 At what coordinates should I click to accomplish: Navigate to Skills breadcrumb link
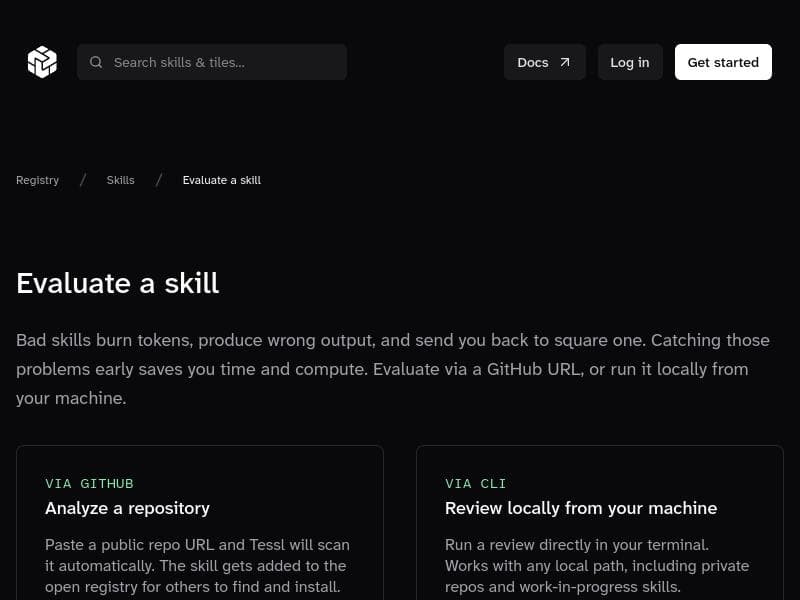(120, 180)
